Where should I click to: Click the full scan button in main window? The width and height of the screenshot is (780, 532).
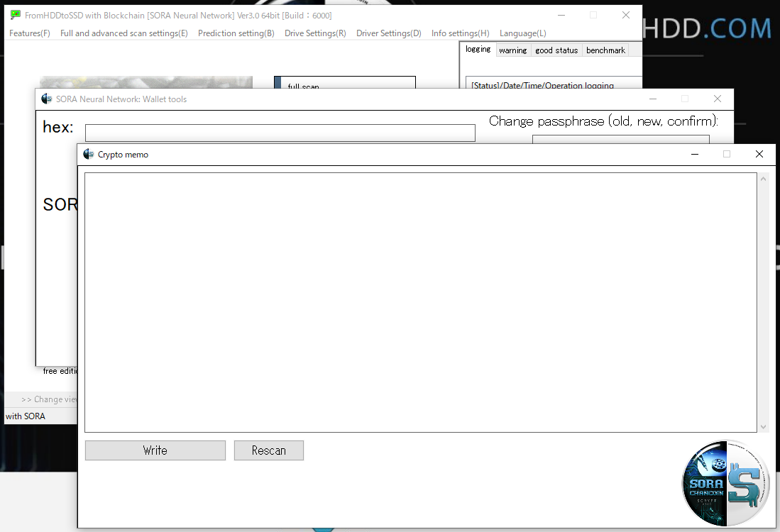[x=345, y=82]
